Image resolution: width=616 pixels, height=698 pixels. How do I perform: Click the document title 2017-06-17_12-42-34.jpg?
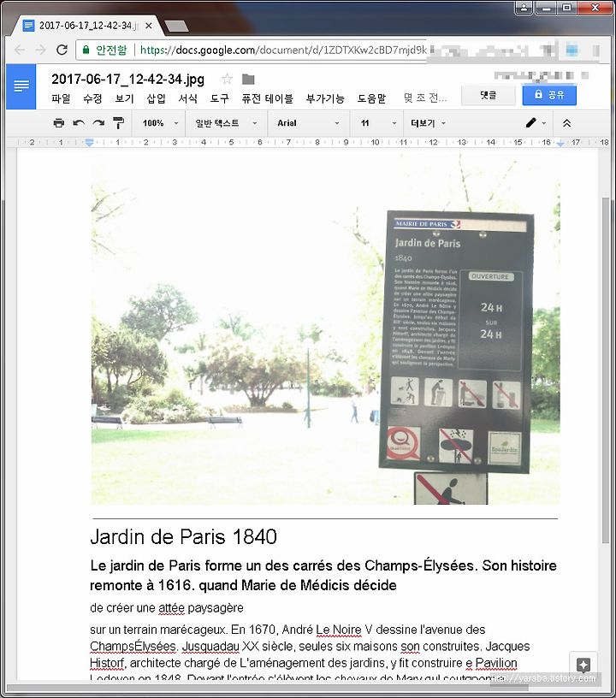pyautogui.click(x=128, y=80)
